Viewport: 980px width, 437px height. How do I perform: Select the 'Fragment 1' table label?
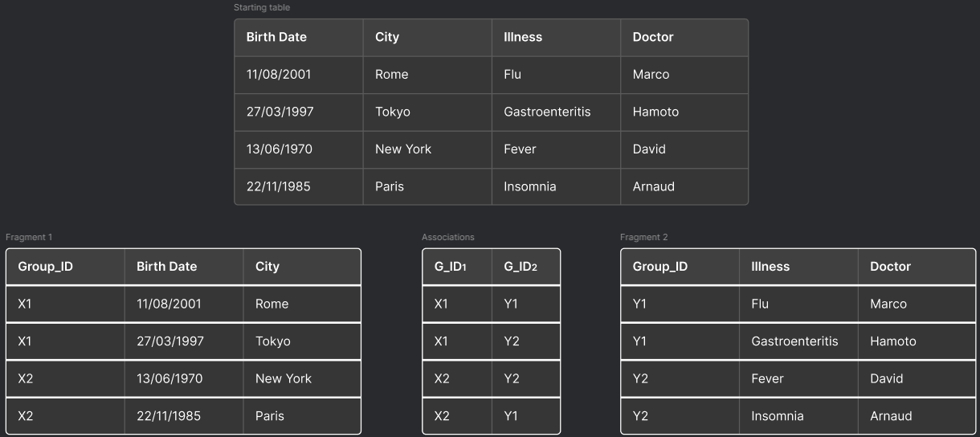tap(29, 237)
